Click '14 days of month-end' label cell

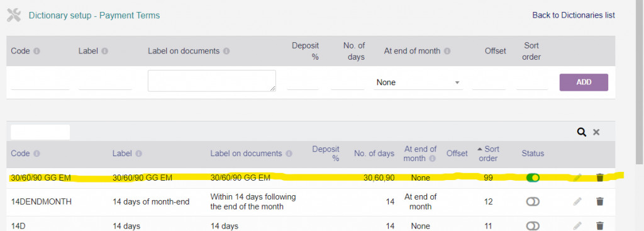151,202
